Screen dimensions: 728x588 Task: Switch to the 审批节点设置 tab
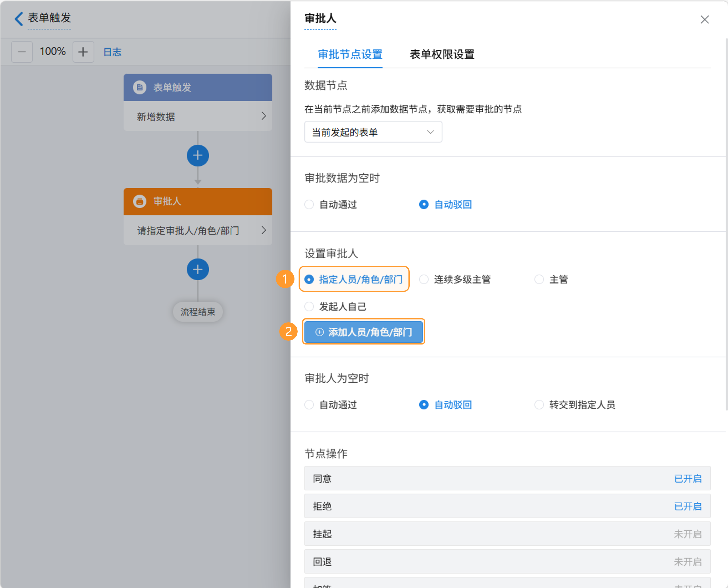click(x=350, y=54)
